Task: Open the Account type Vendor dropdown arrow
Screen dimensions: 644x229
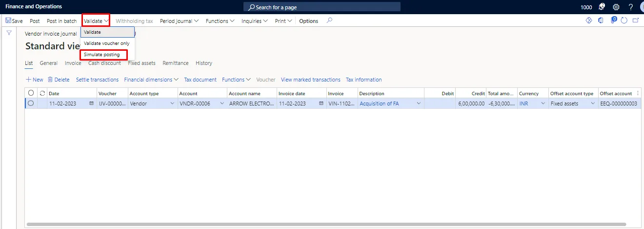Action: (x=172, y=104)
